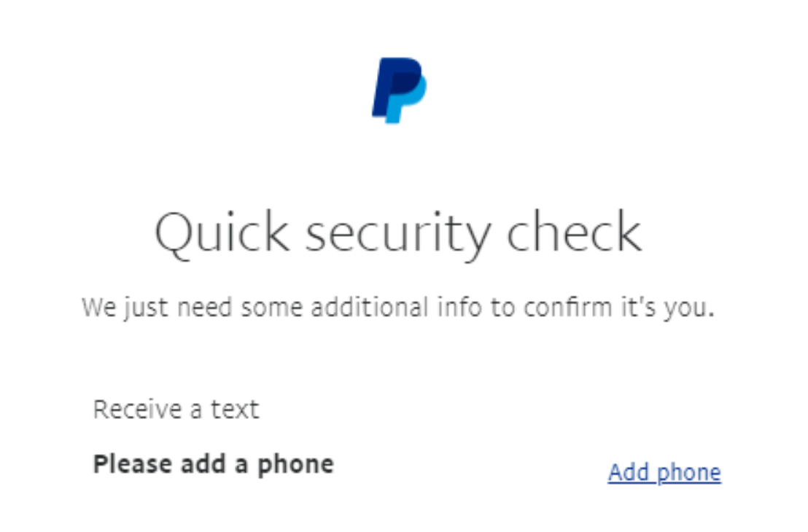
Task: Click the bold Please add a phone text
Action: tap(213, 464)
